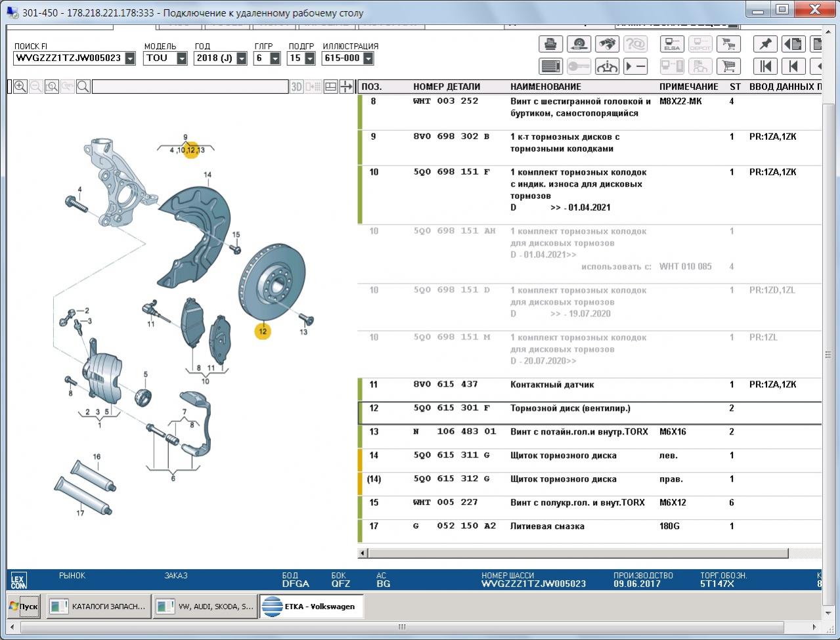This screenshot has width=840, height=640.
Task: Add to shopping cart icon
Action: point(728,66)
